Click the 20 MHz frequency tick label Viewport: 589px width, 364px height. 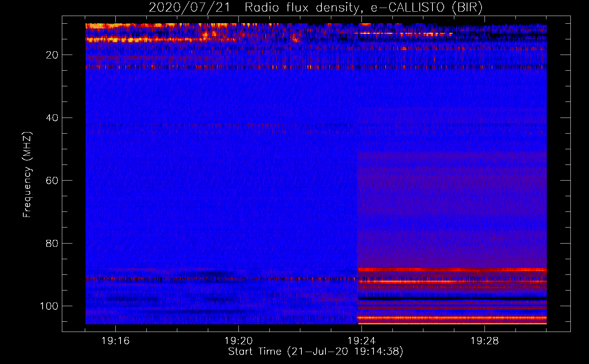pyautogui.click(x=52, y=55)
